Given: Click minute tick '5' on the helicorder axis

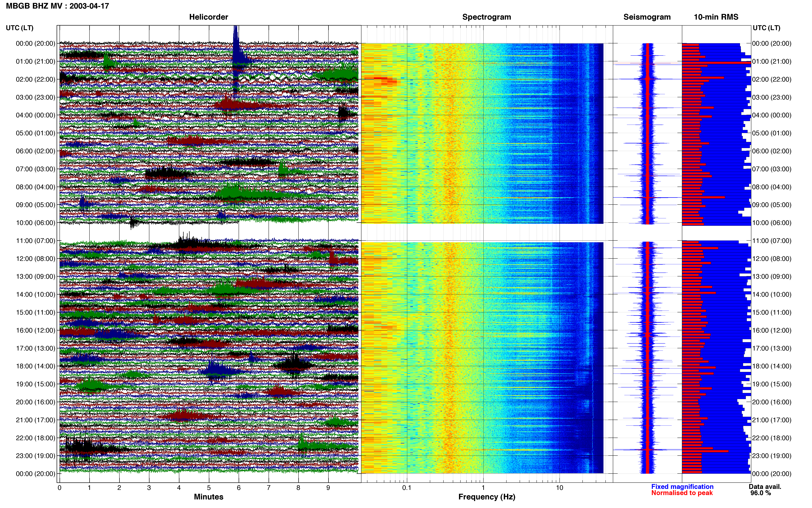Looking at the screenshot, I should (x=209, y=487).
